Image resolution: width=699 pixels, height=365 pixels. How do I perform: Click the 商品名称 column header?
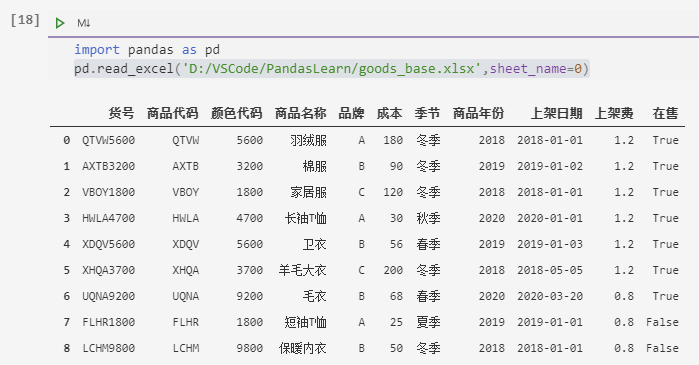[x=300, y=113]
